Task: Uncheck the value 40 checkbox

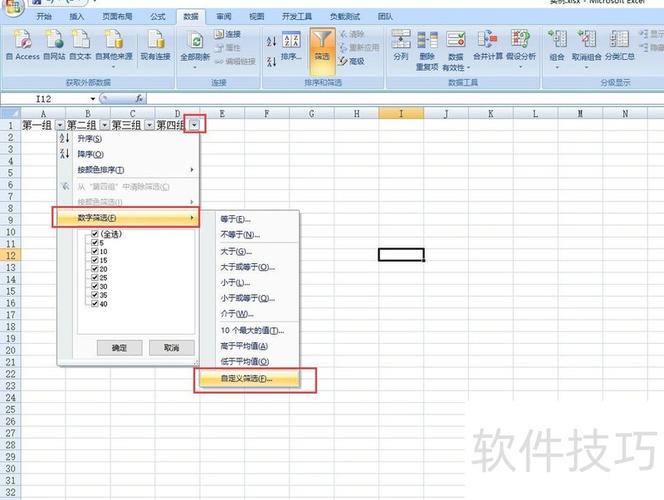Action: [95, 304]
